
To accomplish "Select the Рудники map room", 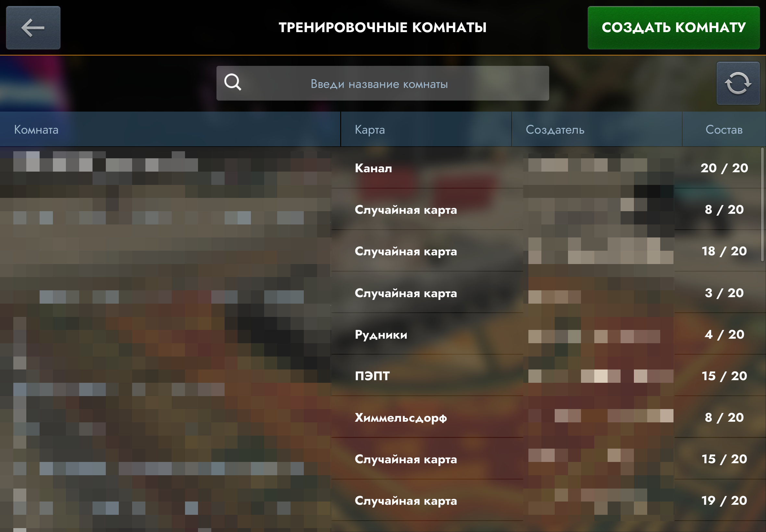I will tap(383, 334).
